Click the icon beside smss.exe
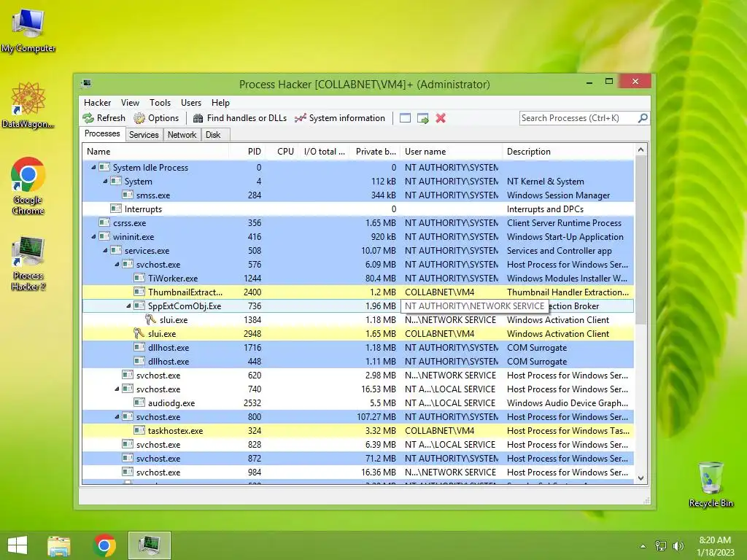The image size is (747, 560). 128,195
